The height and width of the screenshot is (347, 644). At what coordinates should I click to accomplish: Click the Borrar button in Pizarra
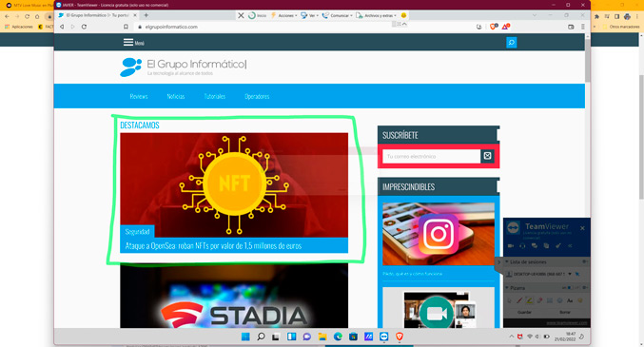(x=565, y=312)
